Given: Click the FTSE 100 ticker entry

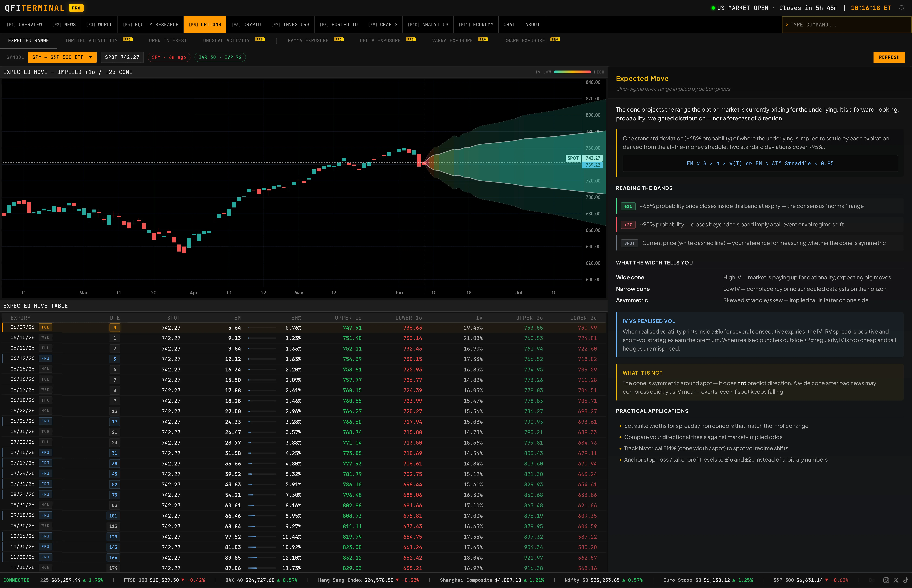Looking at the screenshot, I should coord(164,580).
